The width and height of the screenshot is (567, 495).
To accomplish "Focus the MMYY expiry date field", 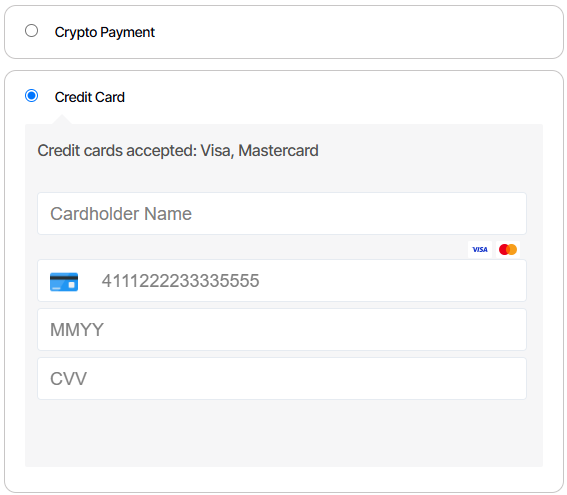I will (x=282, y=329).
